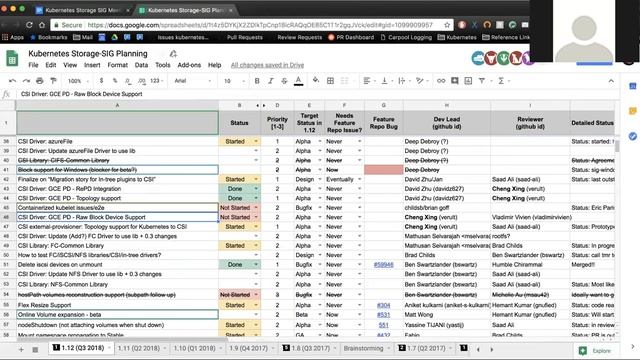The image size is (640, 360).
Task: Click the browser home icon
Action: pos(42,25)
